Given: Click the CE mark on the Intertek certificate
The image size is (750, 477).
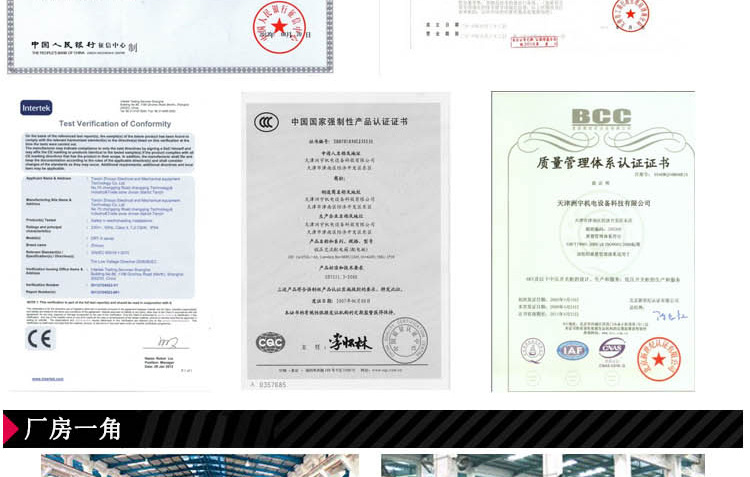Looking at the screenshot, I should (x=40, y=339).
